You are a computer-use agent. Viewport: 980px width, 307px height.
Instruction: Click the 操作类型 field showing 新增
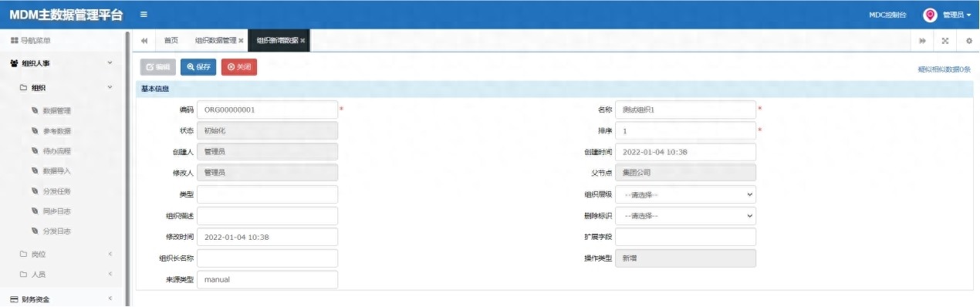[x=685, y=258]
